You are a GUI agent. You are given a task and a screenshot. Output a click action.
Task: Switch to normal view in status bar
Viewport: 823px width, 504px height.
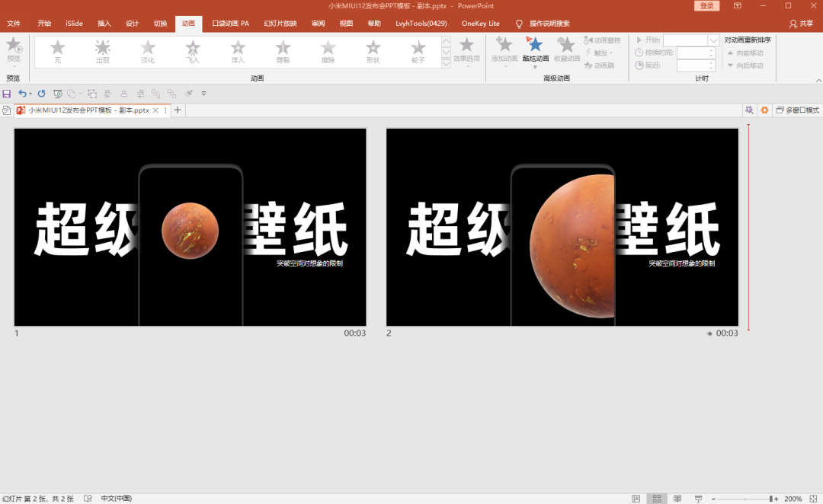click(x=636, y=499)
